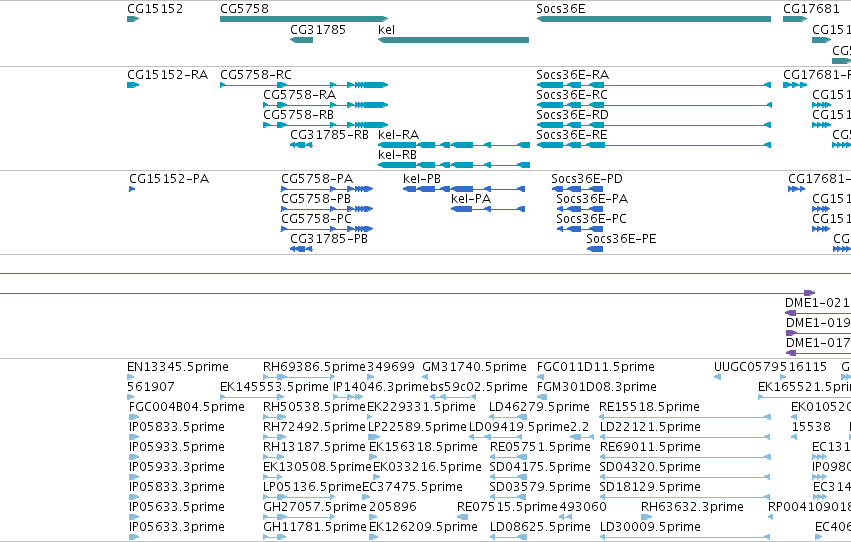
Task: Open the Socs36E-RD transcript label
Action: tap(572, 115)
